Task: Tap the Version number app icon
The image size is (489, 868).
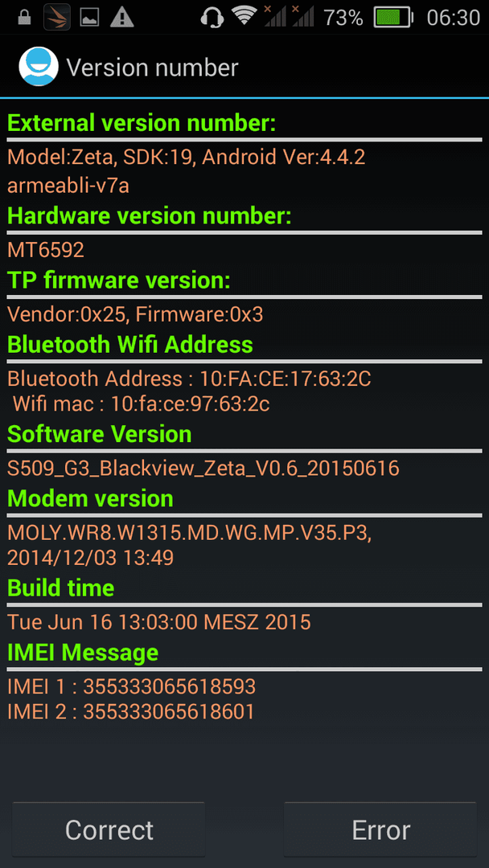Action: point(39,67)
